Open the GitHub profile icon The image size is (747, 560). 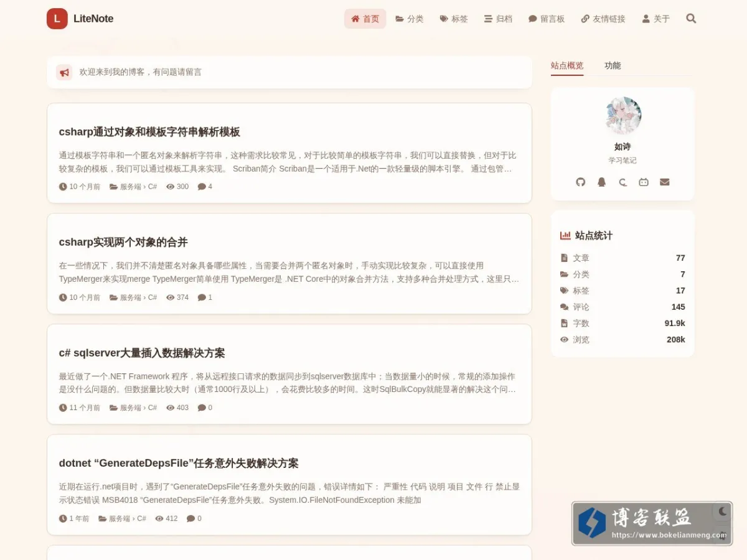pyautogui.click(x=581, y=182)
